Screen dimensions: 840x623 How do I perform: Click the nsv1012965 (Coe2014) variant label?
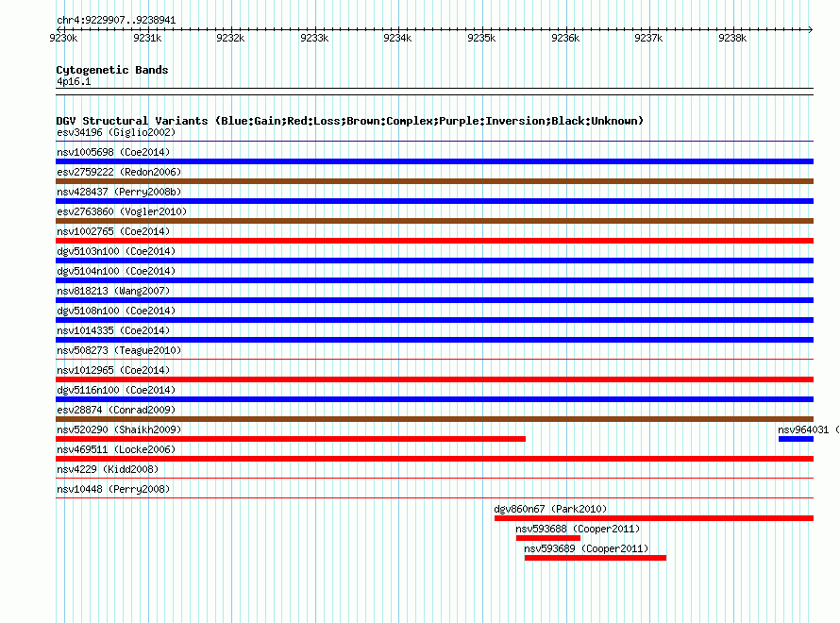point(113,370)
